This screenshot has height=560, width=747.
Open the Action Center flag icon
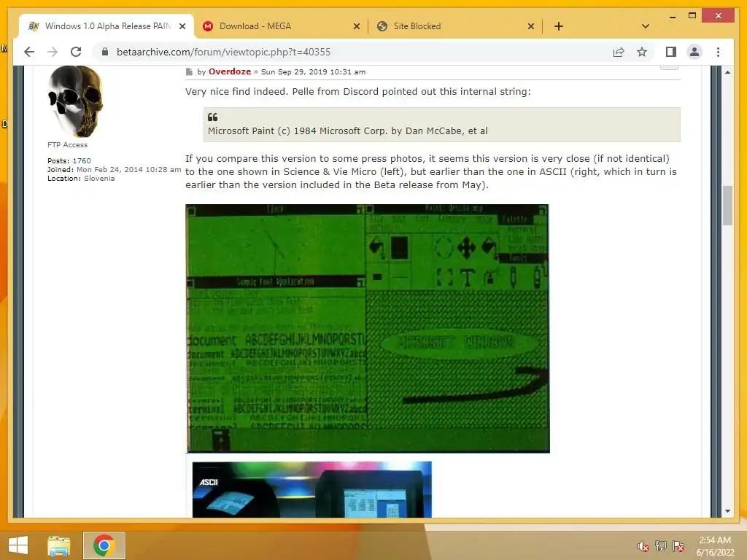(x=678, y=546)
